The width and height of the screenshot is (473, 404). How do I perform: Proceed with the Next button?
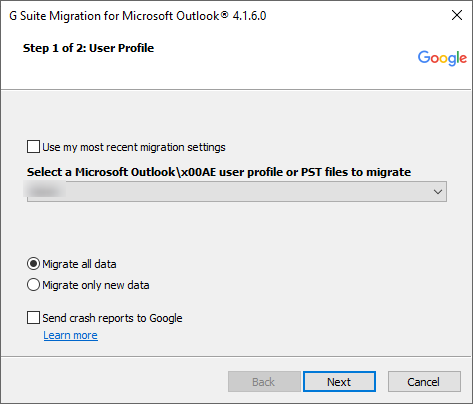tap(339, 382)
